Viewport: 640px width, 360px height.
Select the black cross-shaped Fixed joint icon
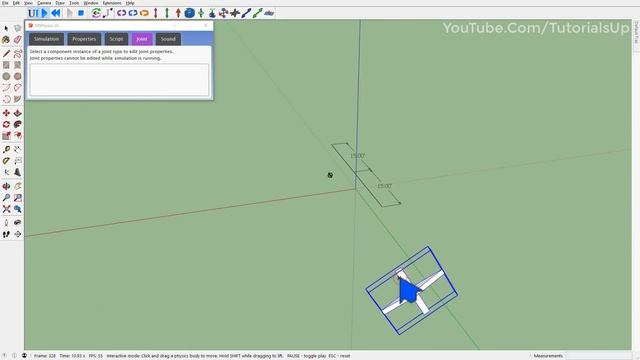pyautogui.click(x=235, y=13)
